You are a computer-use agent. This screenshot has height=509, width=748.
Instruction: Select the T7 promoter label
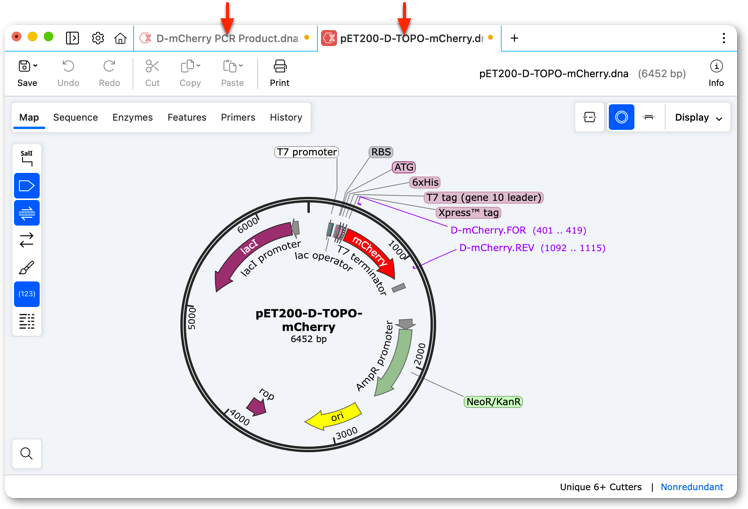point(307,152)
